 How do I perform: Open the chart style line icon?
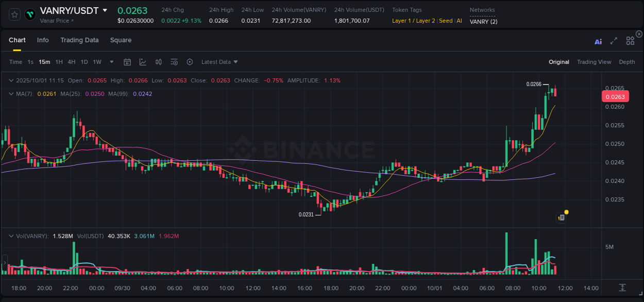pos(143,62)
